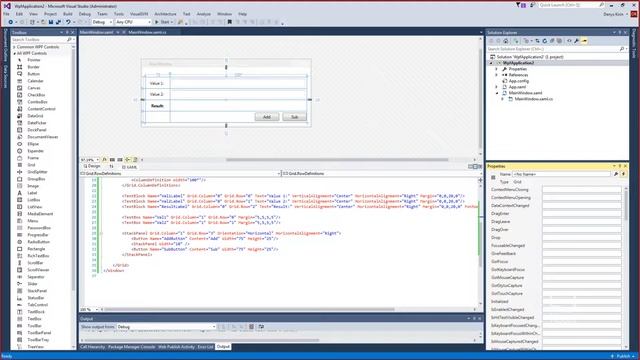Expand Common WPF Controls group in Toolbox
The height and width of the screenshot is (360, 640).
pos(14,47)
